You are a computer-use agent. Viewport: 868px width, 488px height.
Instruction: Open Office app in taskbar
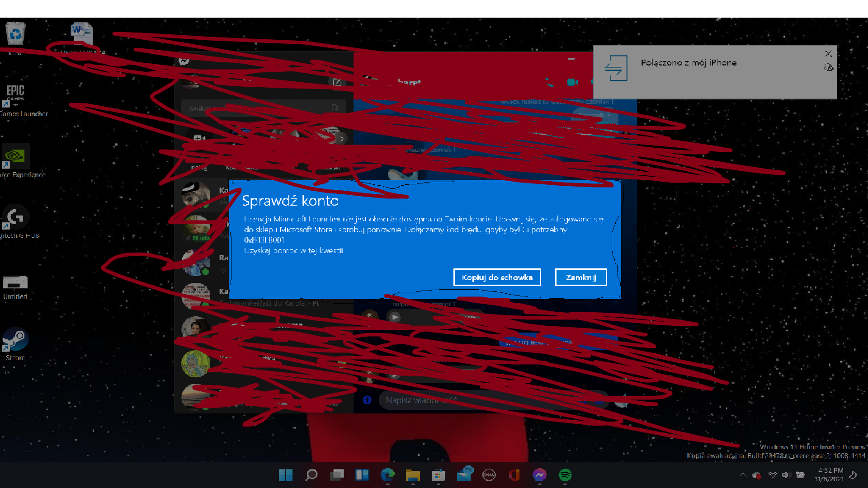click(514, 475)
